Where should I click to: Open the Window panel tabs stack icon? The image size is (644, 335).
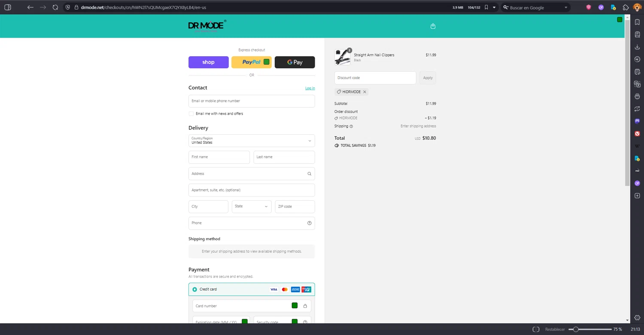tap(637, 97)
